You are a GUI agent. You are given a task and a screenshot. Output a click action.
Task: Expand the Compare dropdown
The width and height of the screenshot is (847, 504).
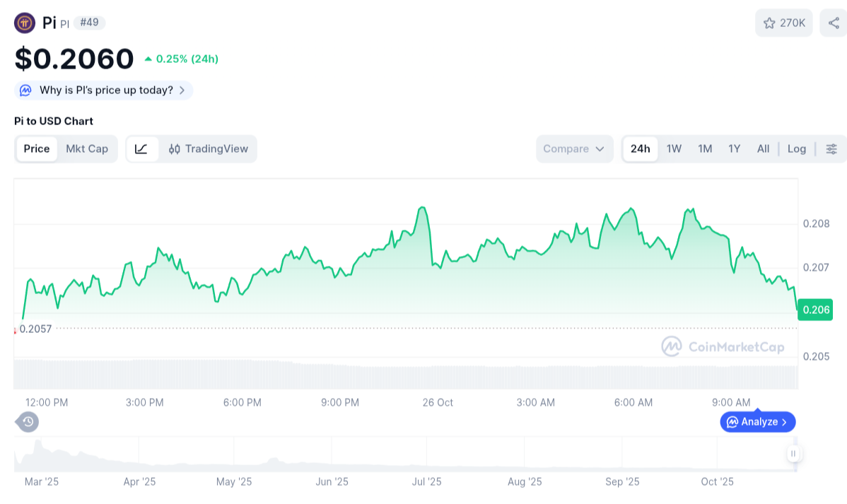pos(574,148)
